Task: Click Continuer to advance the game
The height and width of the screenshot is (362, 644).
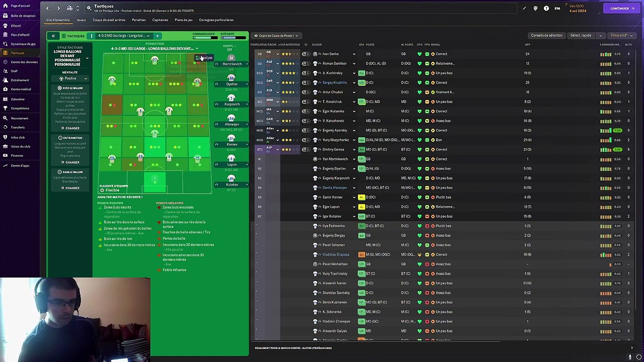Action: tap(622, 9)
